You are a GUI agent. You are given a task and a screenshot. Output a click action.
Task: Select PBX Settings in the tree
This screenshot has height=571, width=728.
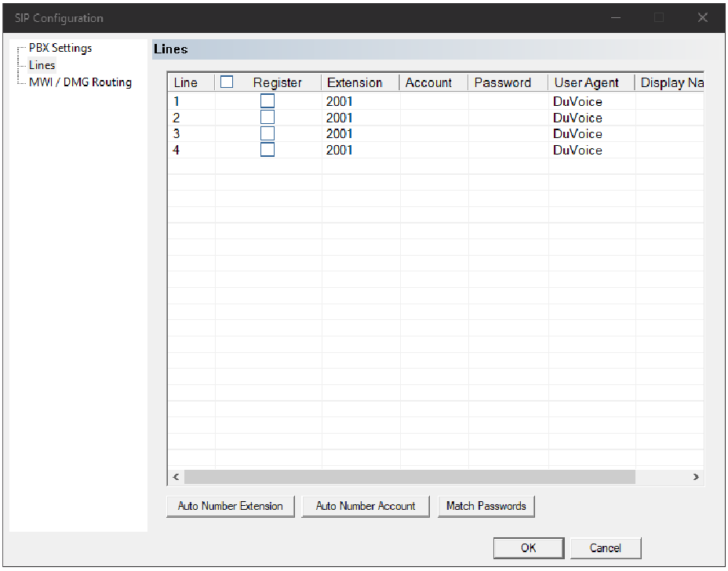coord(60,48)
